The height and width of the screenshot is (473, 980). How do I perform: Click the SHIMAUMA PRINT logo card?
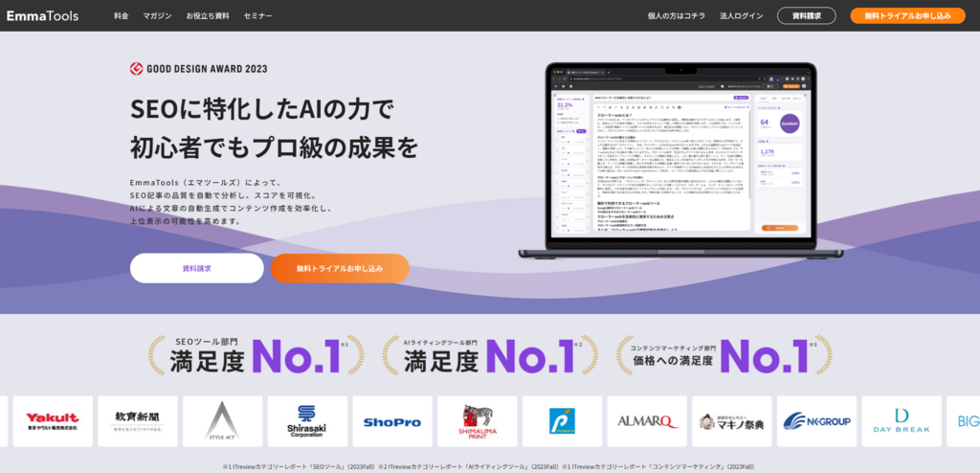pyautogui.click(x=477, y=421)
